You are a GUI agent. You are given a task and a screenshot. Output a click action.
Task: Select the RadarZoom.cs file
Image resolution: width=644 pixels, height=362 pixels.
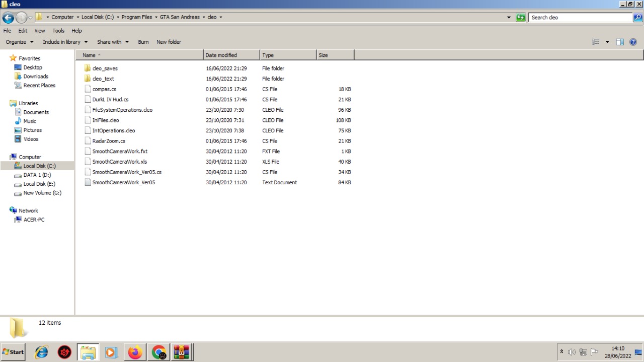pyautogui.click(x=109, y=141)
